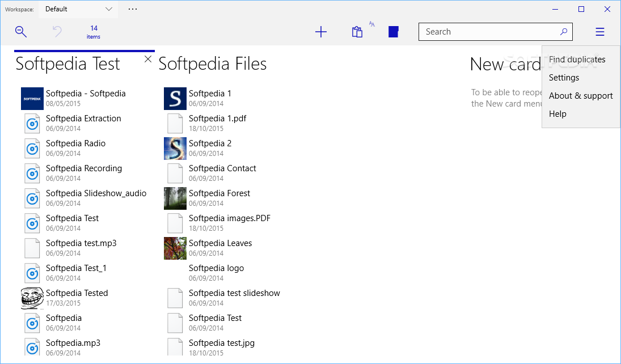
Task: Select the Softpedia 1 item name
Action: coord(210,94)
